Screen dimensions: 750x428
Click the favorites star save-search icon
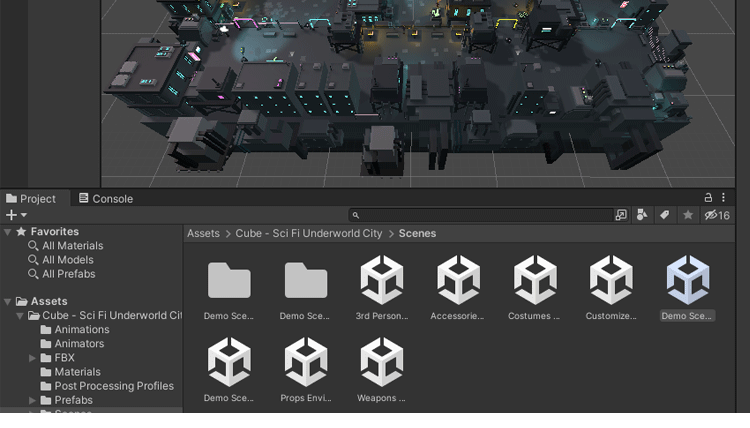click(687, 215)
